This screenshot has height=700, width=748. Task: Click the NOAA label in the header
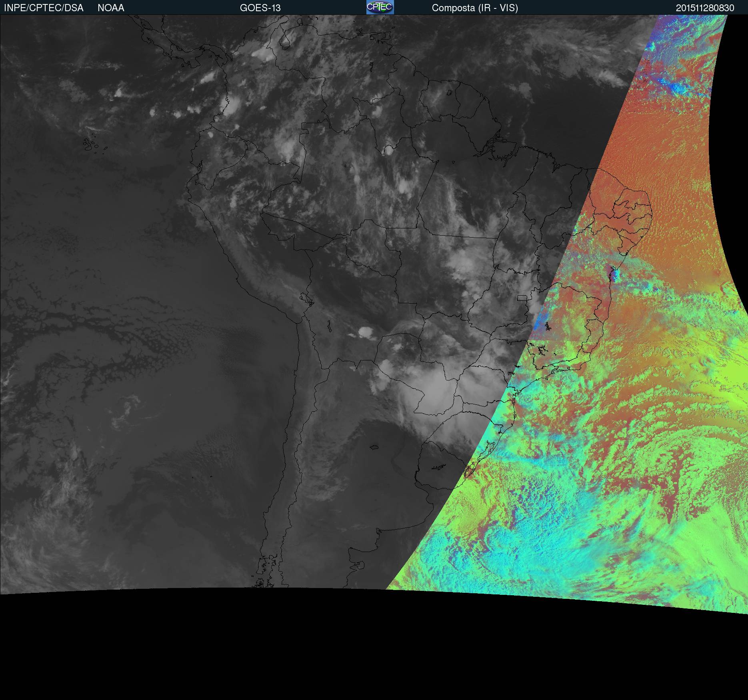(111, 8)
